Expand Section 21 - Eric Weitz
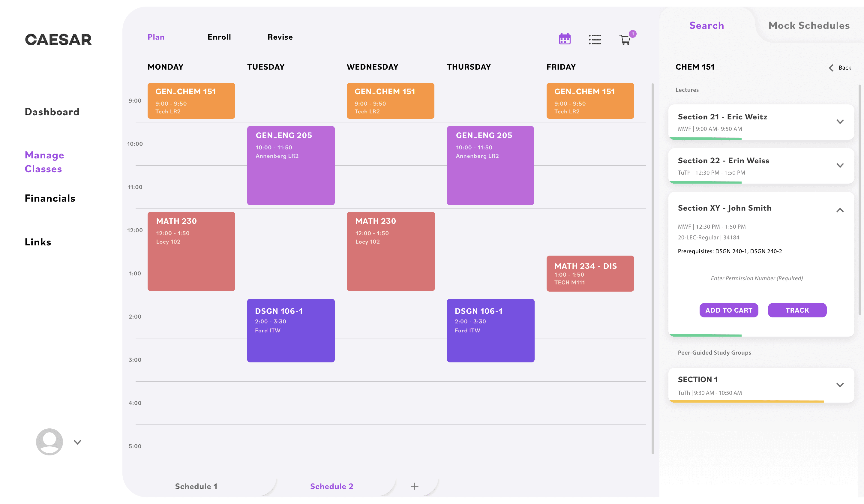The width and height of the screenshot is (864, 504). [840, 122]
